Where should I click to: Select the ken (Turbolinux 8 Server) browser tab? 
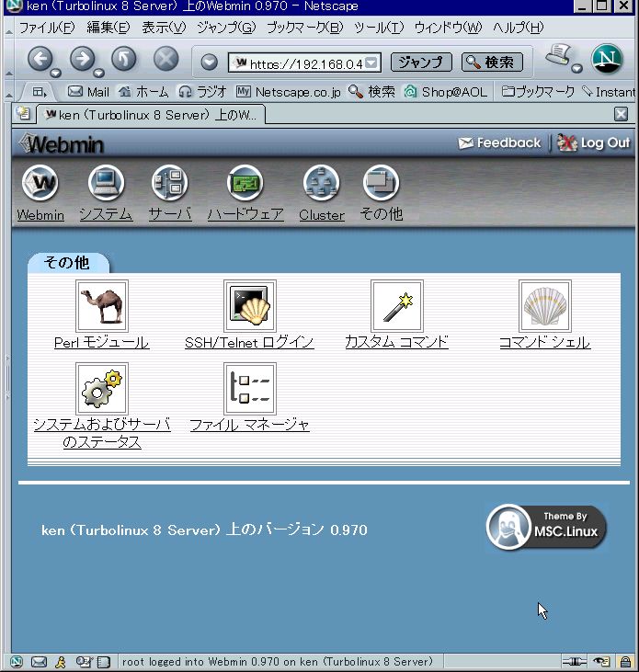151,114
